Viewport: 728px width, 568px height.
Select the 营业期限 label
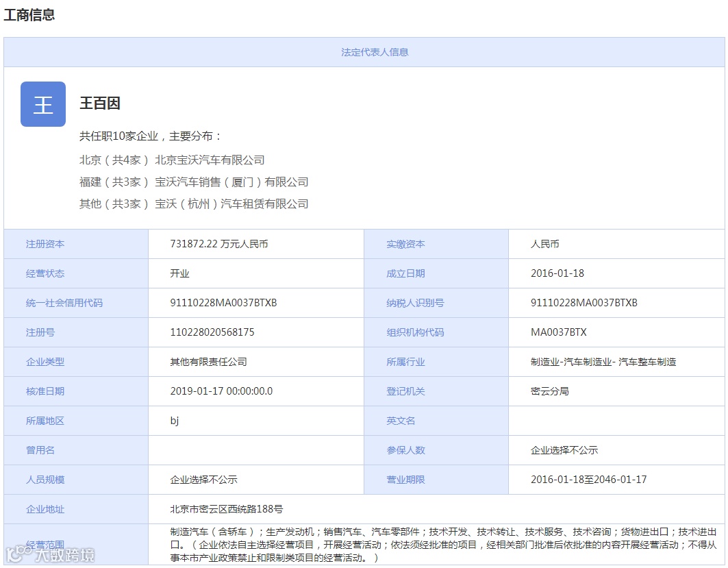(x=406, y=480)
